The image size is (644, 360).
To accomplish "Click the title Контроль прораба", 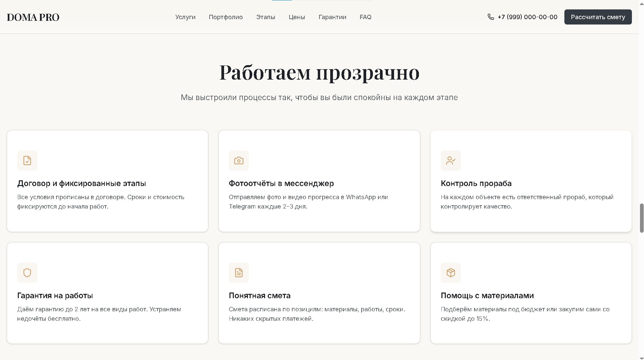I will [476, 183].
